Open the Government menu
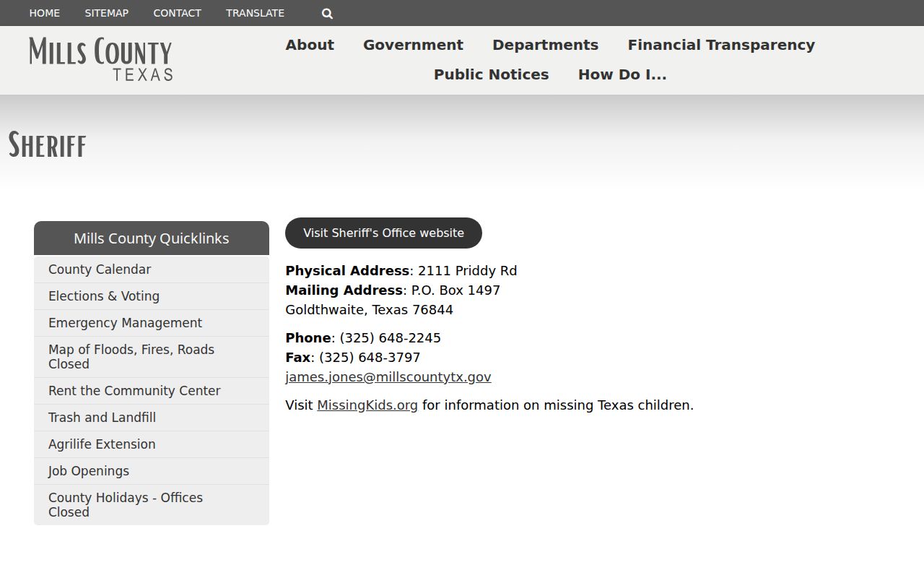 click(x=413, y=45)
